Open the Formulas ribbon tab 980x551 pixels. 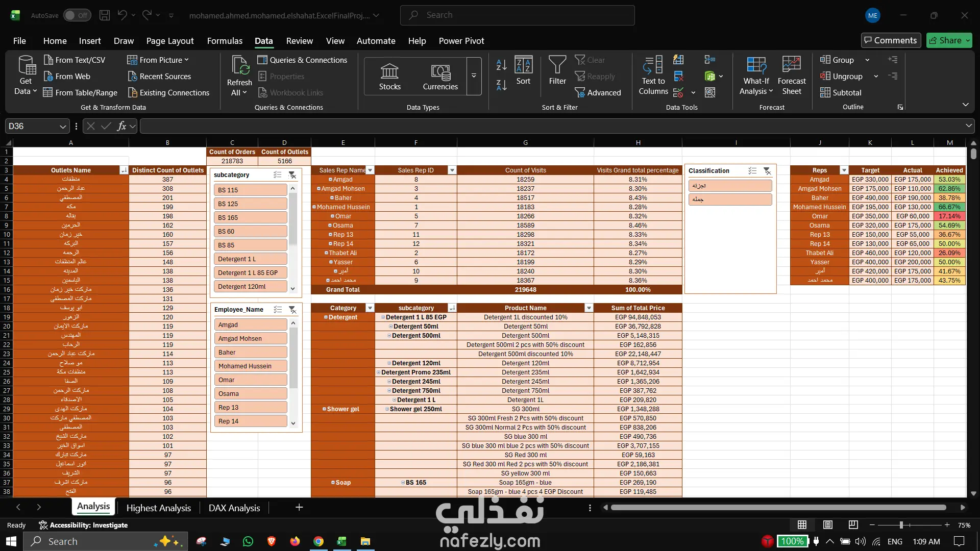click(x=225, y=41)
